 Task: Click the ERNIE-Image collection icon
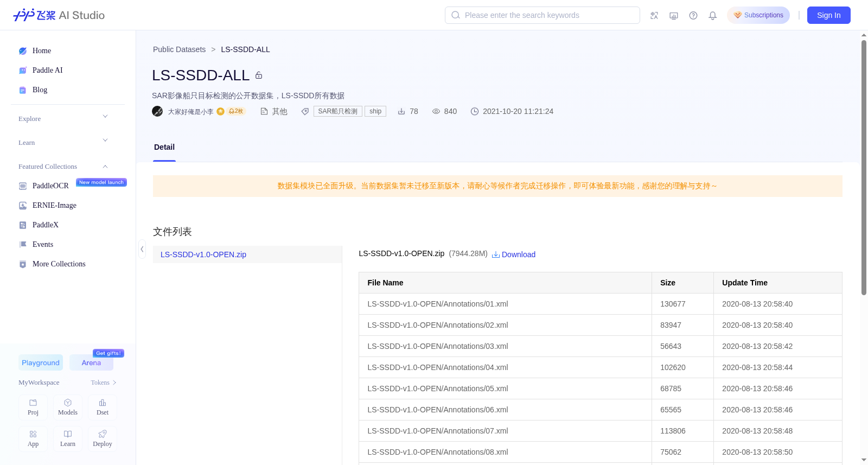(x=23, y=206)
